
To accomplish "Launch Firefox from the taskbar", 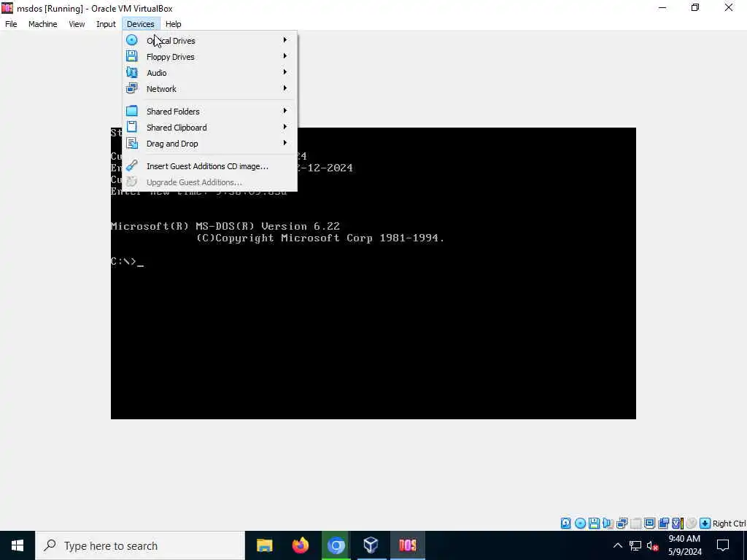I will pyautogui.click(x=300, y=545).
